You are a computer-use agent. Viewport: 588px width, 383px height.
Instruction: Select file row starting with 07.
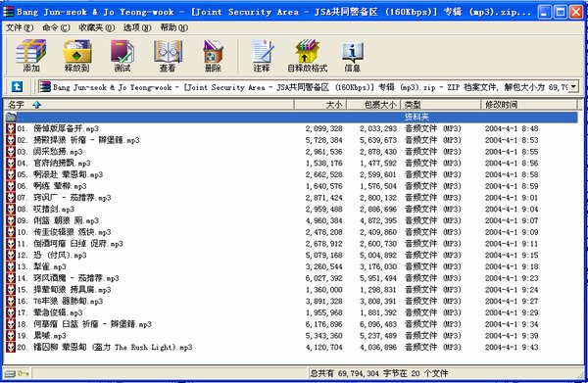[x=291, y=198]
